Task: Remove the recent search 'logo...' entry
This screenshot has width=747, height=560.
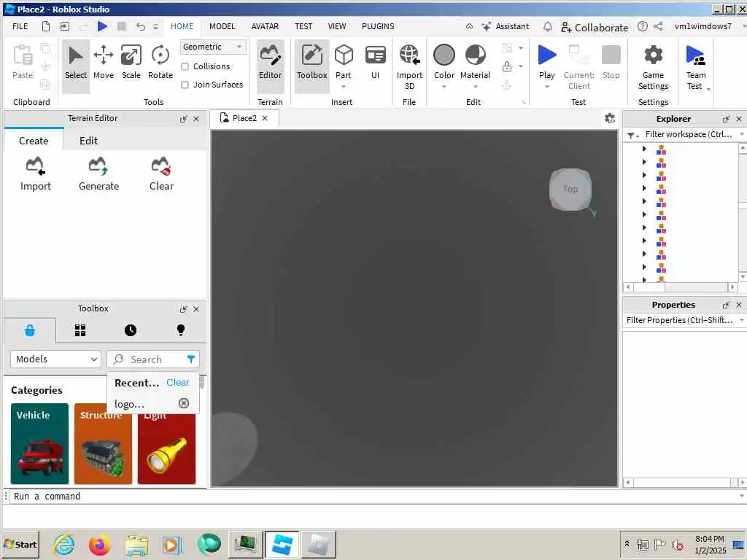Action: tap(183, 403)
